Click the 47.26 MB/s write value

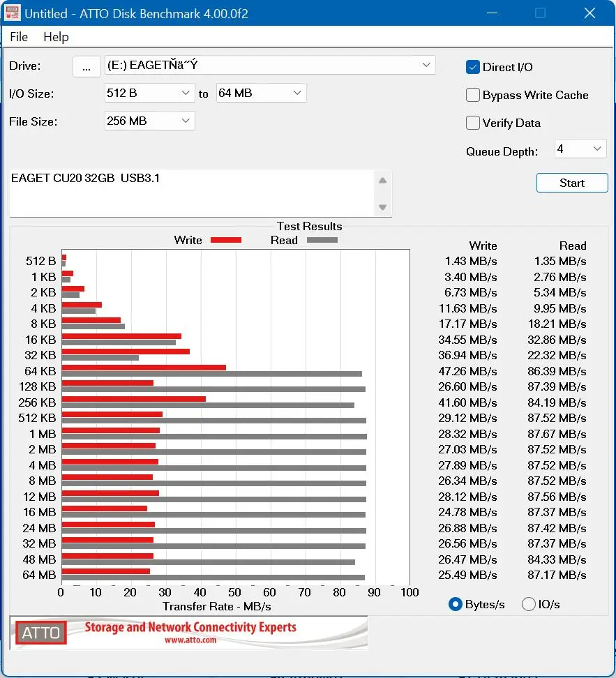click(x=467, y=371)
